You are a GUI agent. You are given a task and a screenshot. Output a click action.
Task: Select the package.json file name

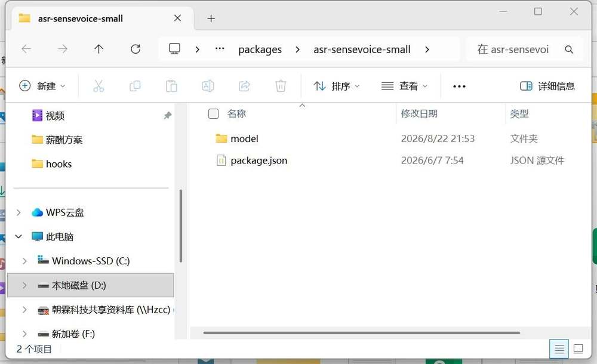[x=259, y=161]
